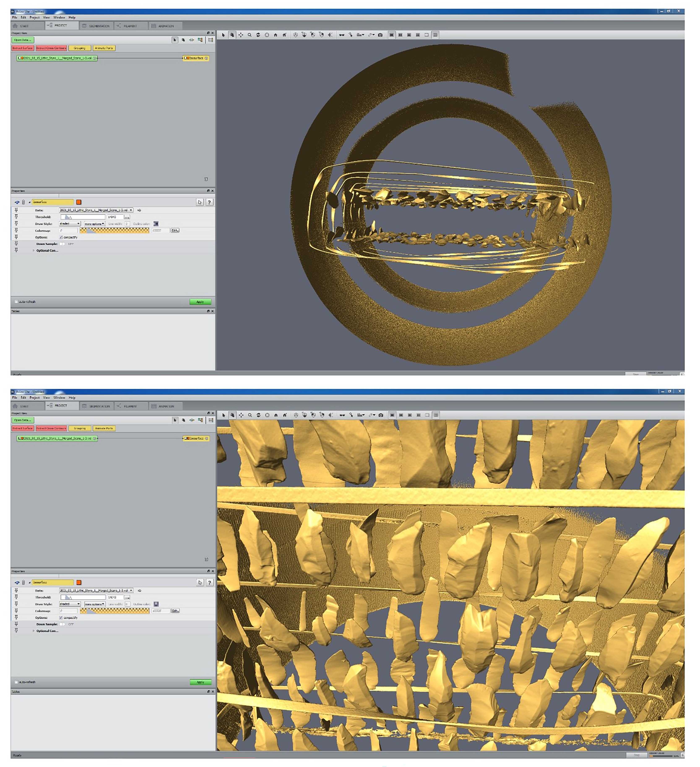Open Project menu in upper window
This screenshot has height=767, width=700.
35,17
